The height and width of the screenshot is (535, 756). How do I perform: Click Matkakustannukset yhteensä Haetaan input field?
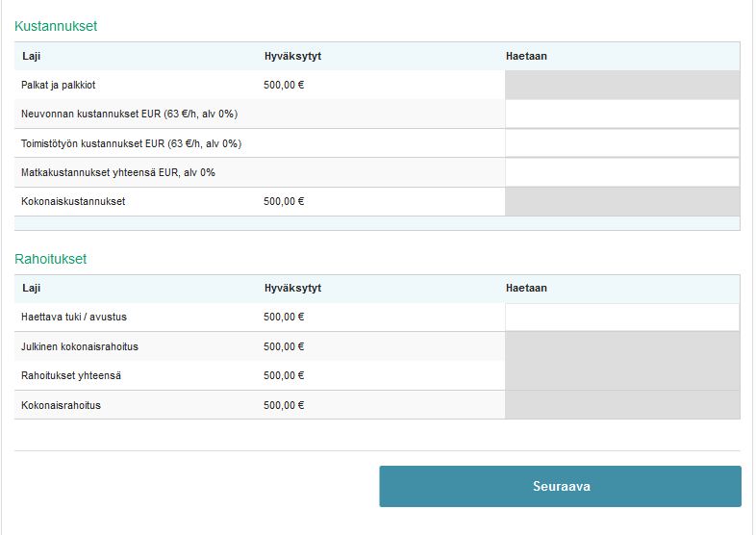click(x=622, y=172)
